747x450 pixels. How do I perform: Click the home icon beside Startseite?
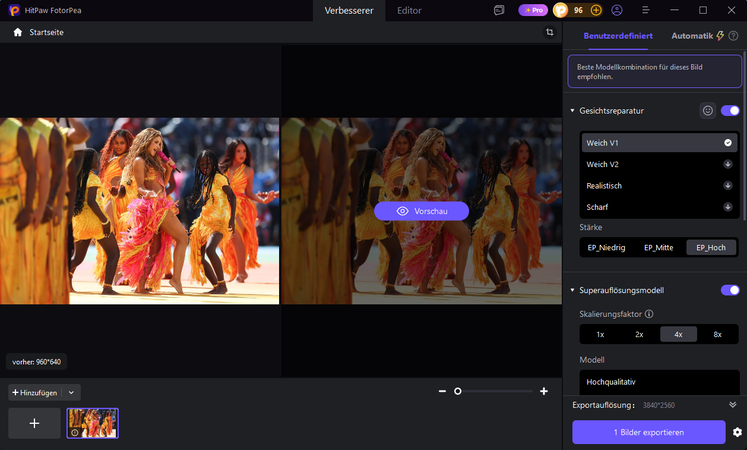[18, 32]
